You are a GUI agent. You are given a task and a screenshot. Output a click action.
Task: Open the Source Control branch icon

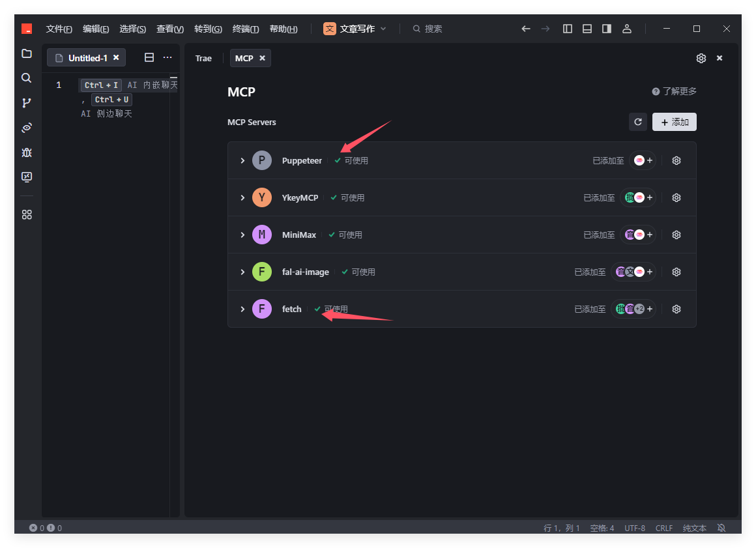tap(27, 103)
